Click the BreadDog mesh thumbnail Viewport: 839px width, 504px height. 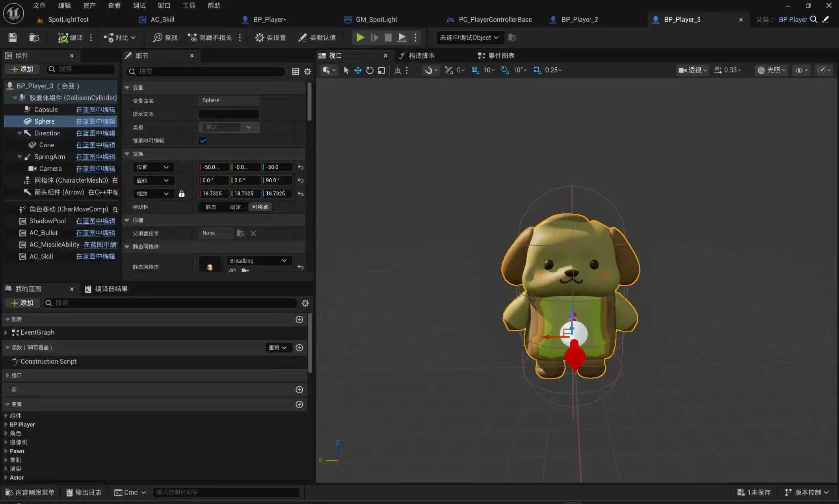click(210, 265)
